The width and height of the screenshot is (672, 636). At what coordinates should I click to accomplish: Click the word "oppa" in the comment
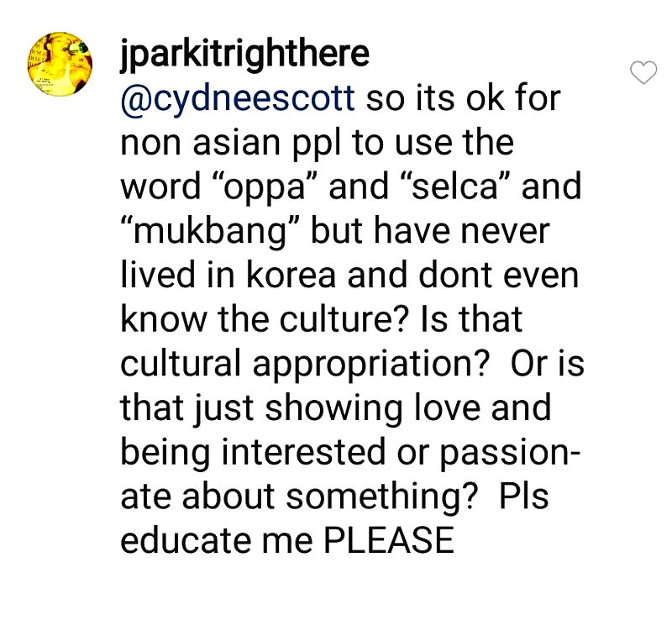pyautogui.click(x=262, y=187)
